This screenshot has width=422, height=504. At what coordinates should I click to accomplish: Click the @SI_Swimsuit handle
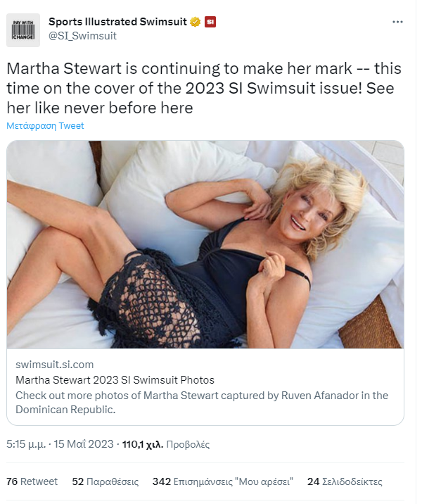coord(82,36)
